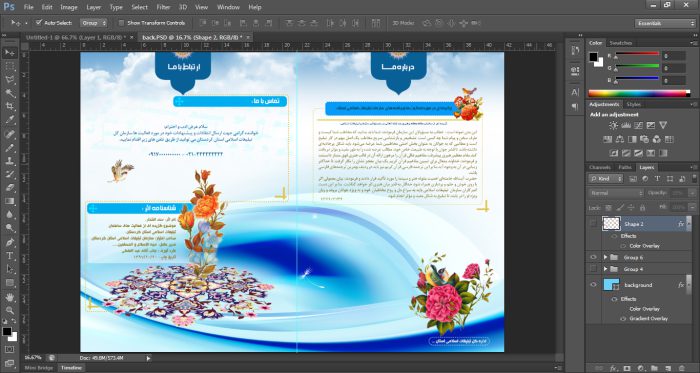
Task: Open the Filter menu
Action: 163,7
